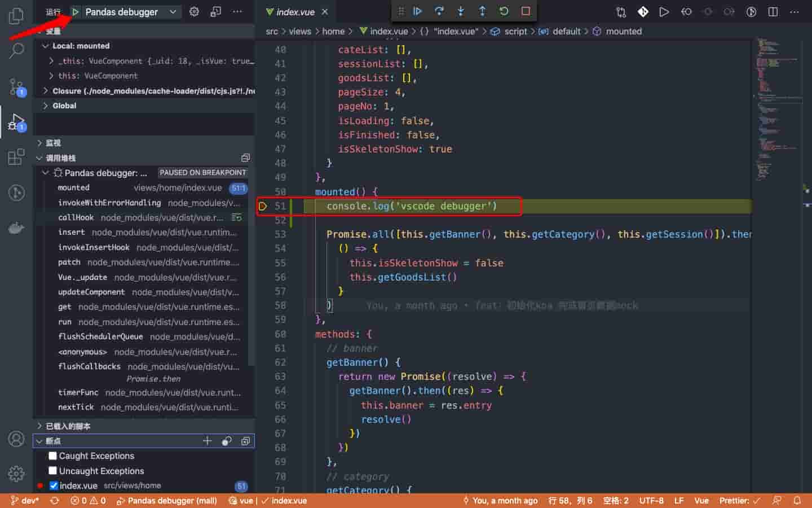Image resolution: width=812 pixels, height=508 pixels.
Task: Switch to the index.vue editor tab
Action: tap(295, 12)
